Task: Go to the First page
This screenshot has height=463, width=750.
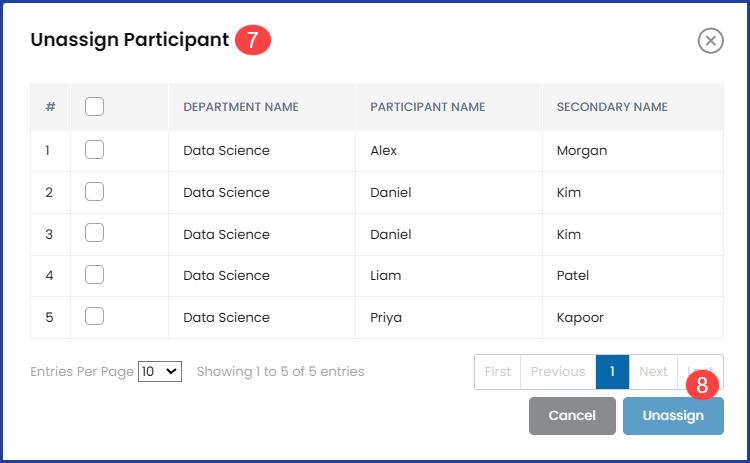Action: pos(497,372)
